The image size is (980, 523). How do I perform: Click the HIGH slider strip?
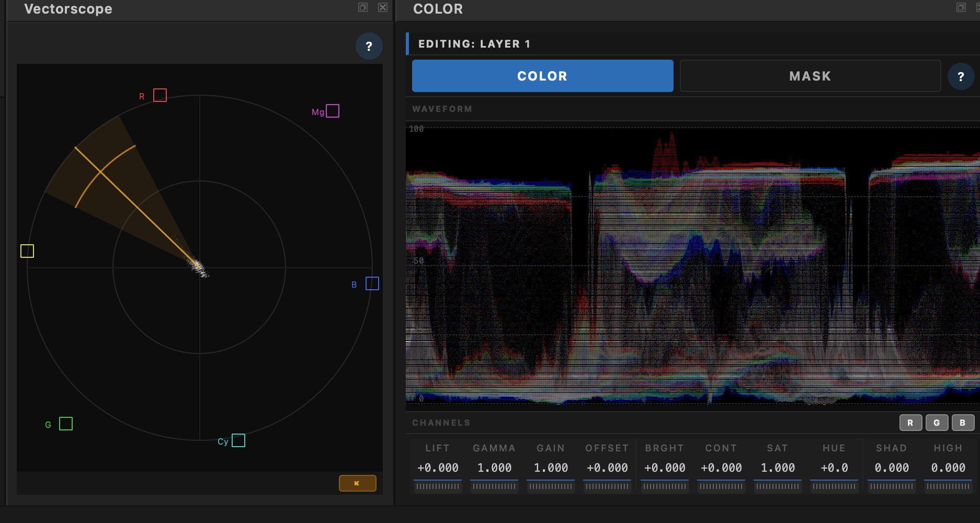tap(948, 486)
